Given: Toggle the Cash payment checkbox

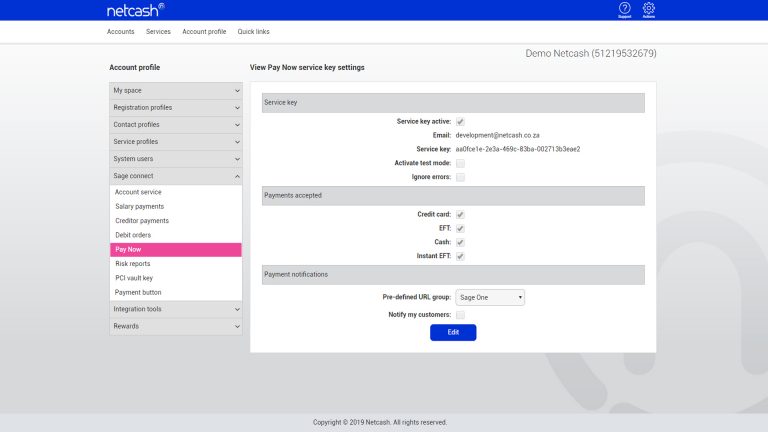Looking at the screenshot, I should pos(460,242).
